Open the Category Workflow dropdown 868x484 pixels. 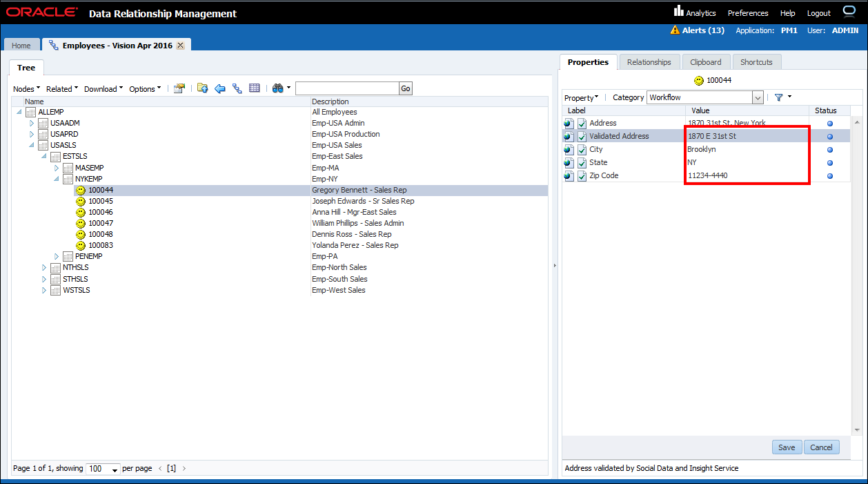tap(758, 97)
